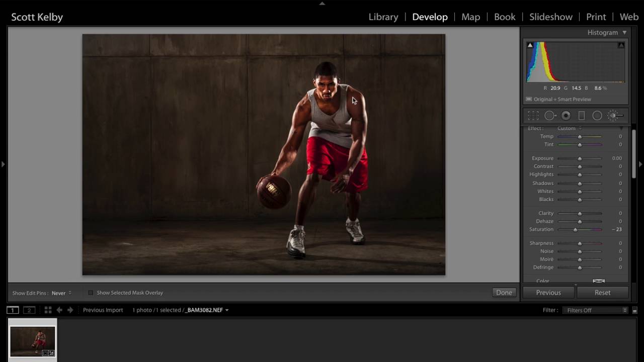Switch to the Book module
This screenshot has width=644, height=362.
[x=505, y=17]
